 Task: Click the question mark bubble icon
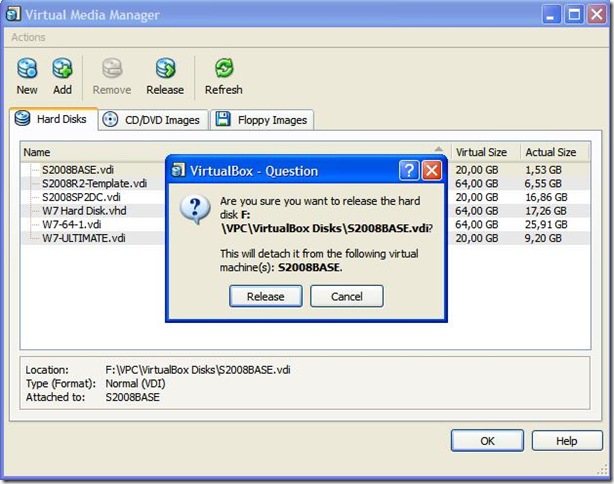point(195,209)
